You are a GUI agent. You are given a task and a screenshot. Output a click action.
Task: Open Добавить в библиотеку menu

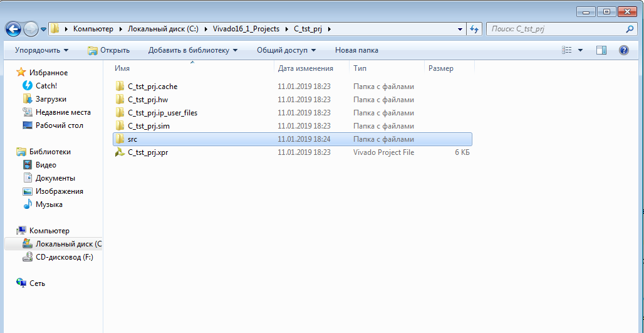[x=192, y=50]
